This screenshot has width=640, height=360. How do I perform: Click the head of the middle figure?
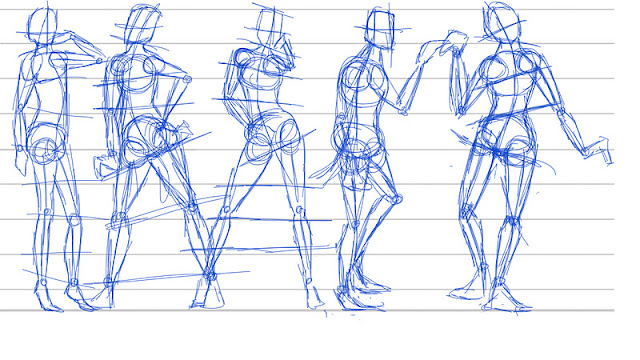pyautogui.click(x=272, y=28)
